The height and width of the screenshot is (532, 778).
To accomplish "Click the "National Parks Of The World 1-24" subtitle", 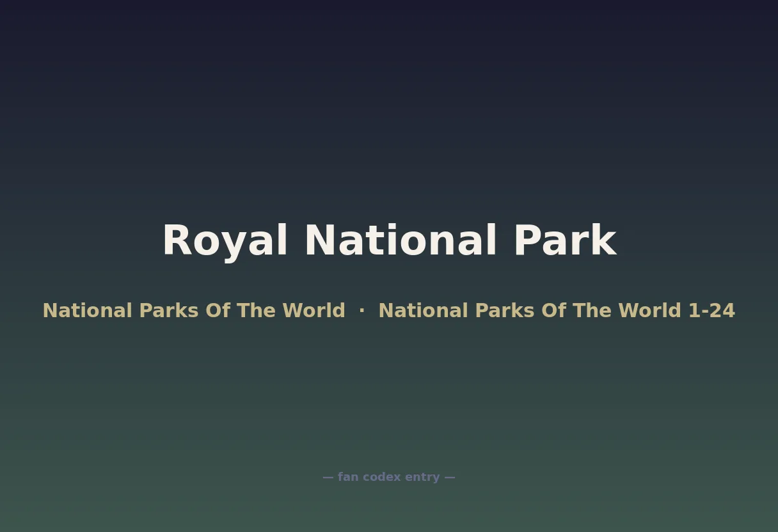I will (557, 311).
